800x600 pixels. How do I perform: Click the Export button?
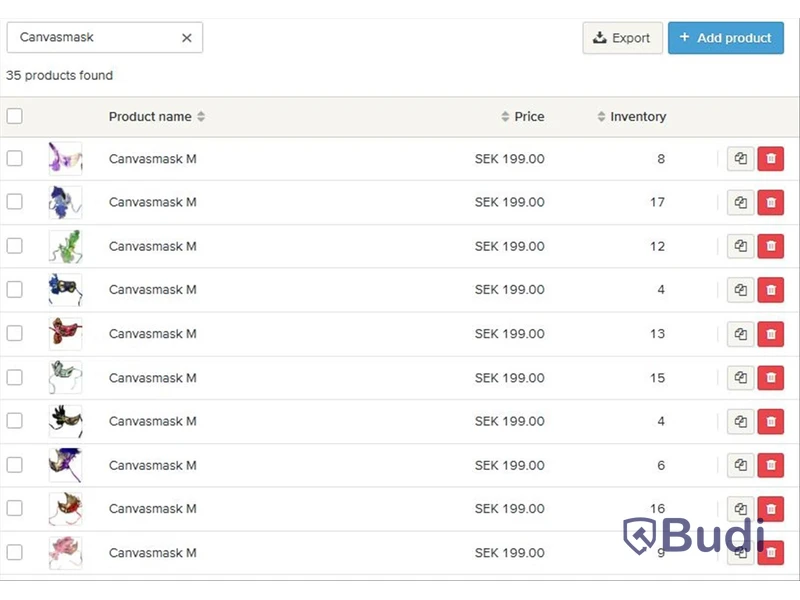(x=622, y=38)
